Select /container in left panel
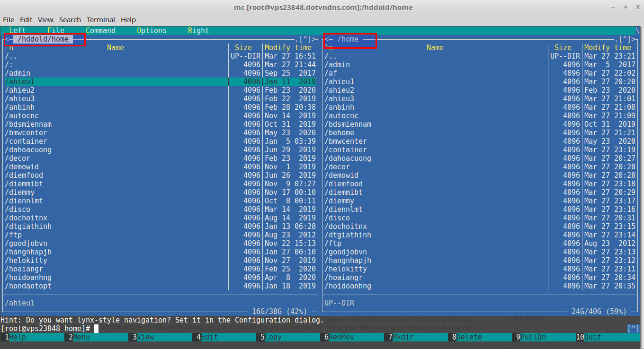The width and height of the screenshot is (644, 349). coord(161,141)
